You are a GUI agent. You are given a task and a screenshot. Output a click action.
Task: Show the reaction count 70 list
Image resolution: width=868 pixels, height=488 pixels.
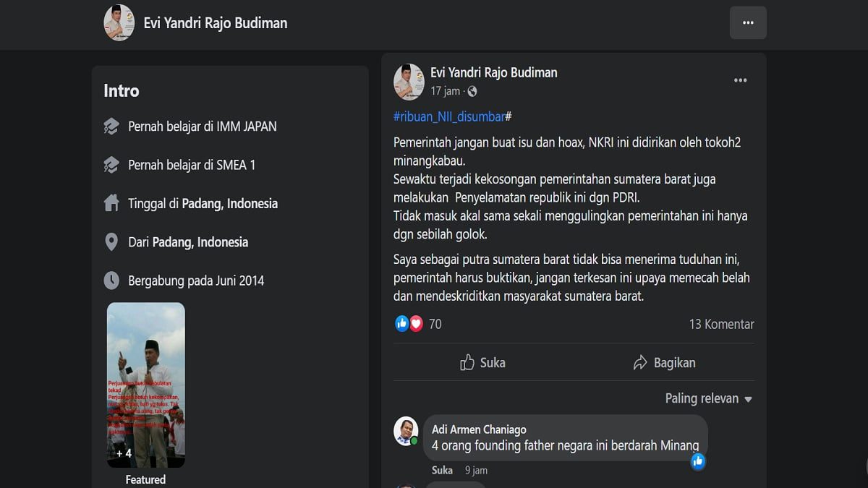(435, 325)
